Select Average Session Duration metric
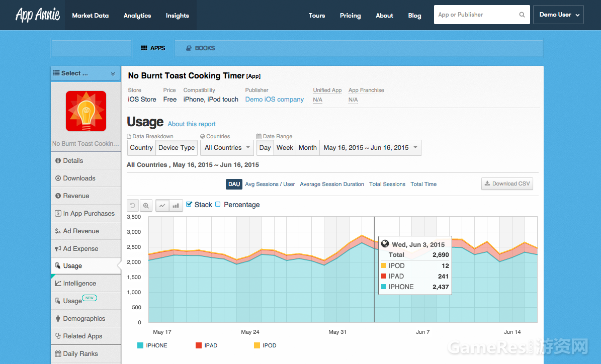Image resolution: width=601 pixels, height=364 pixels. [x=332, y=184]
